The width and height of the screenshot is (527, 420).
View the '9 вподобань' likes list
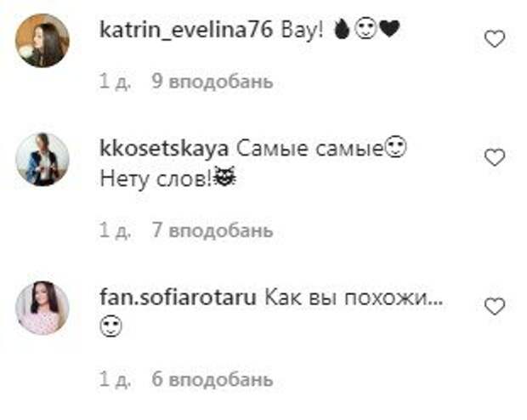click(212, 82)
